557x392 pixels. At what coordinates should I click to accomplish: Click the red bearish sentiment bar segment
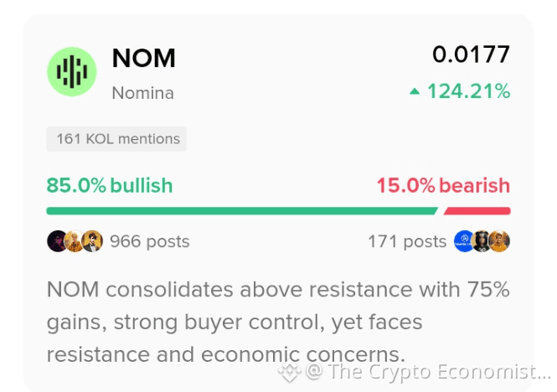(477, 211)
